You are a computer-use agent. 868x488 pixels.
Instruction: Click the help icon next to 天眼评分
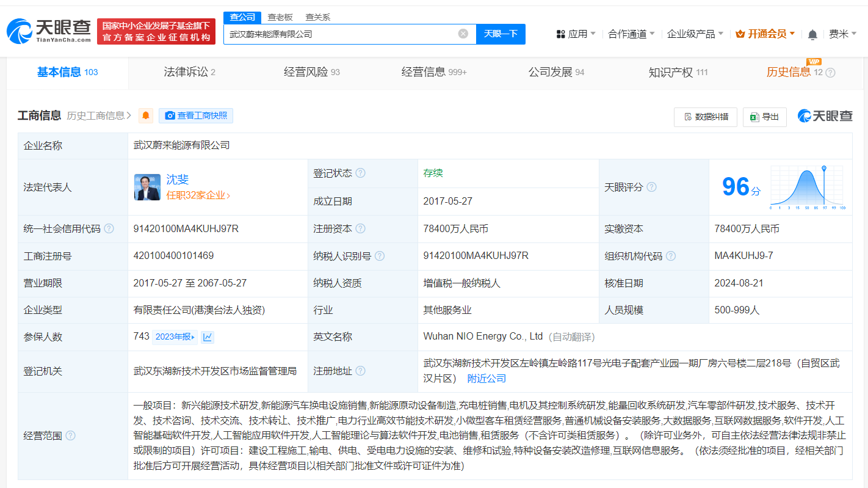(652, 187)
